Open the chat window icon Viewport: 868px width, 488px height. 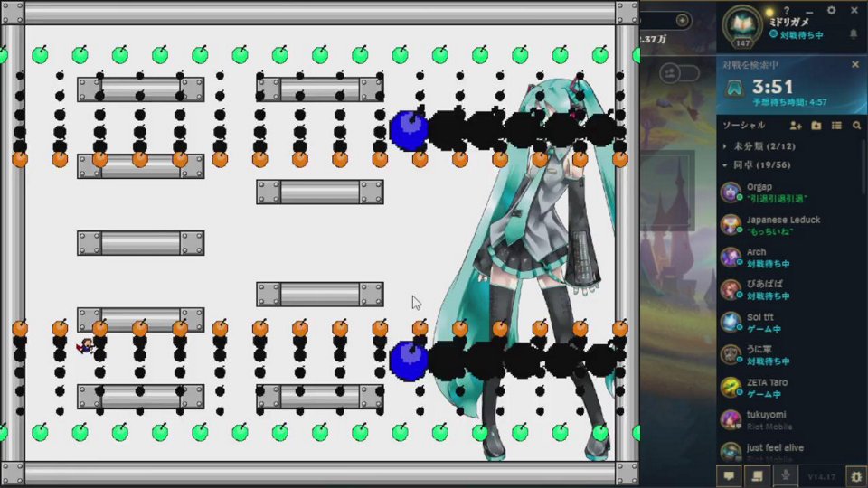click(x=729, y=476)
